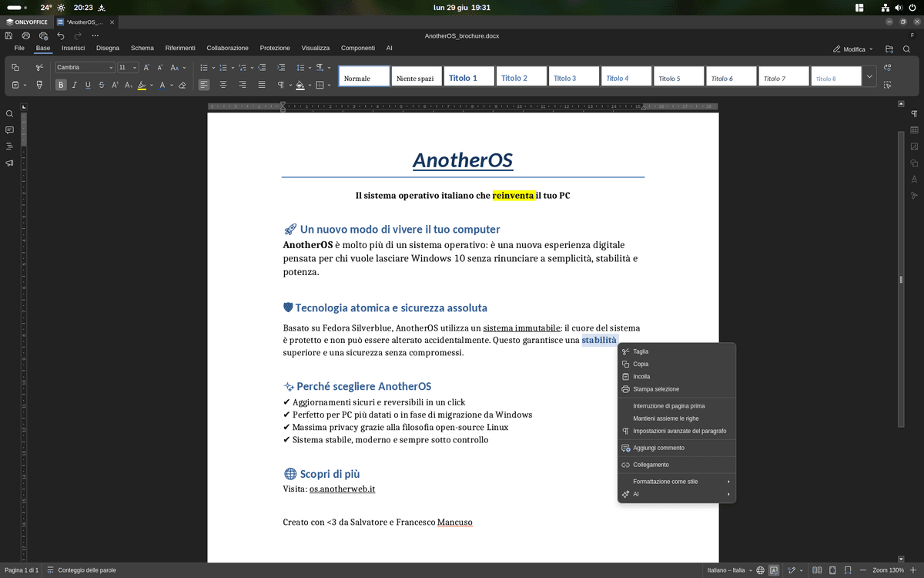Viewport: 924px width, 578px height.
Task: Open the feedback megaphone icon in sidebar
Action: tap(10, 163)
